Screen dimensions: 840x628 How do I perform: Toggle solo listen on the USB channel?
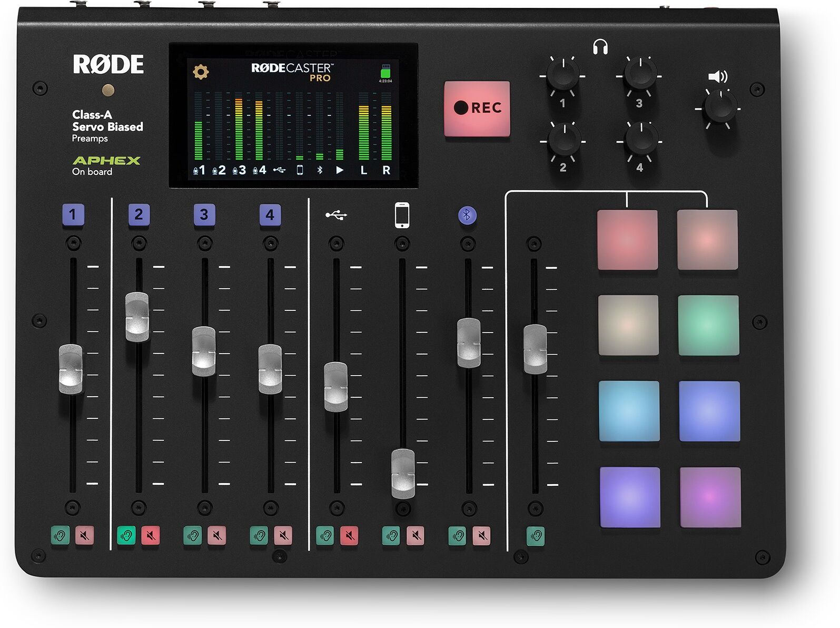pyautogui.click(x=325, y=536)
